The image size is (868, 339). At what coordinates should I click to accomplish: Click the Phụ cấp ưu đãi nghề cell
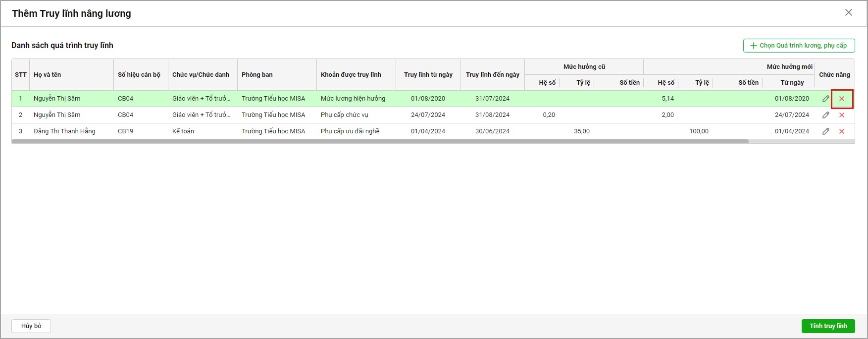click(x=350, y=131)
